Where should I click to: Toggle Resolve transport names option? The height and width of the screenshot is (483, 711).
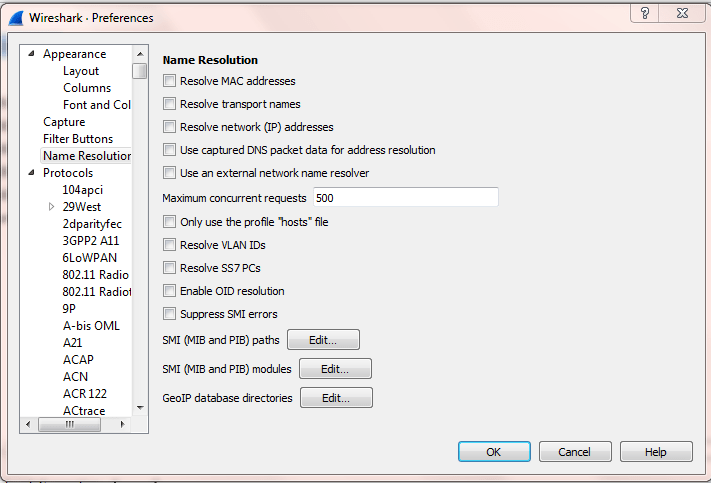coord(170,104)
